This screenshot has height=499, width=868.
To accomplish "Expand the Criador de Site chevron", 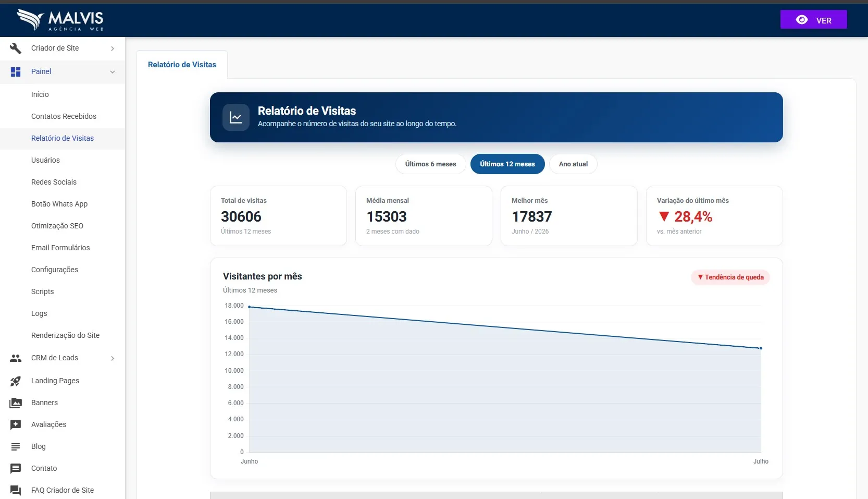I will pyautogui.click(x=113, y=48).
